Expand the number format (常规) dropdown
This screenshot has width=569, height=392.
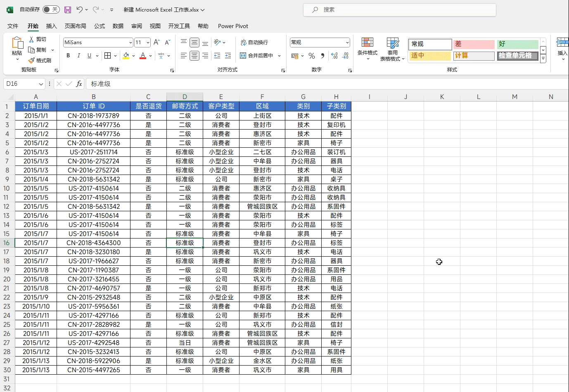click(347, 43)
